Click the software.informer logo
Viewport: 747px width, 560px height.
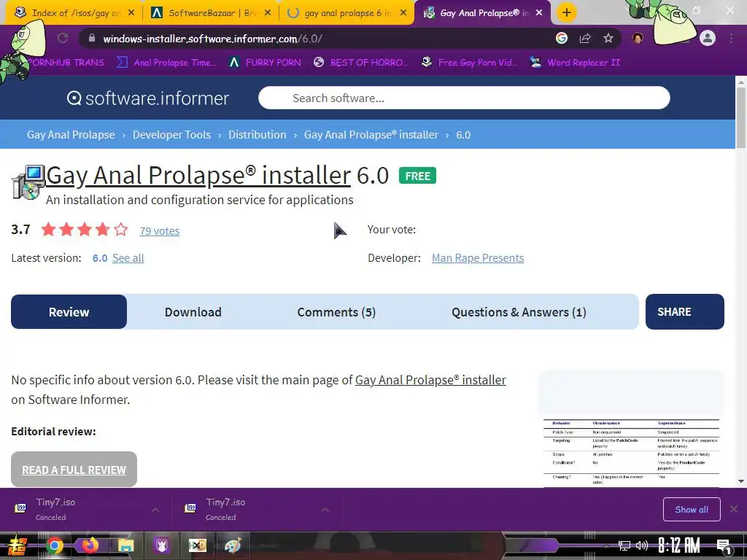(x=147, y=98)
